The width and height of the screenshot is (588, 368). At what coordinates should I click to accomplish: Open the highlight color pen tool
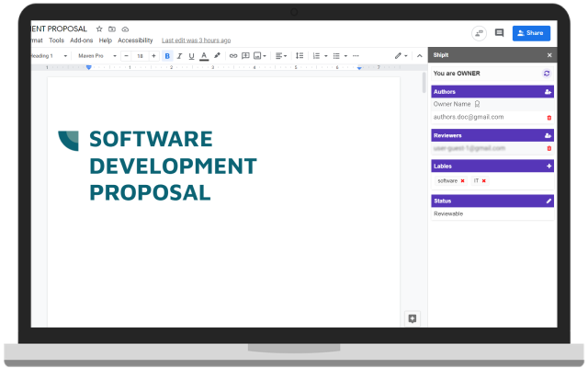pyautogui.click(x=217, y=55)
